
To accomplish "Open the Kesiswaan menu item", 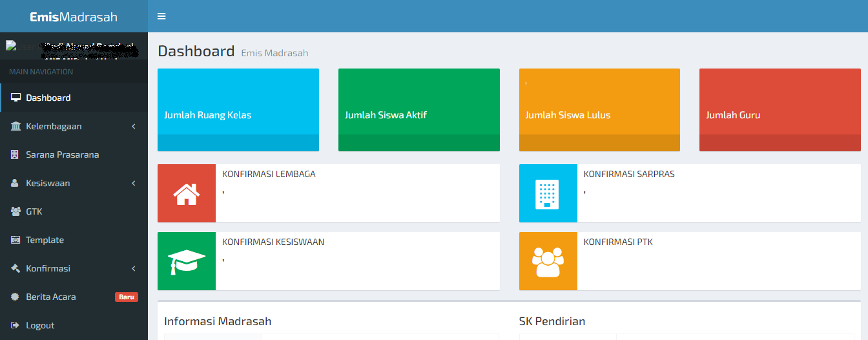I will point(74,183).
